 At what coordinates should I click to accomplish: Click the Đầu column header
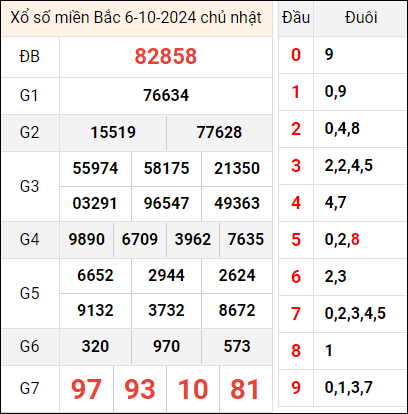pos(296,18)
